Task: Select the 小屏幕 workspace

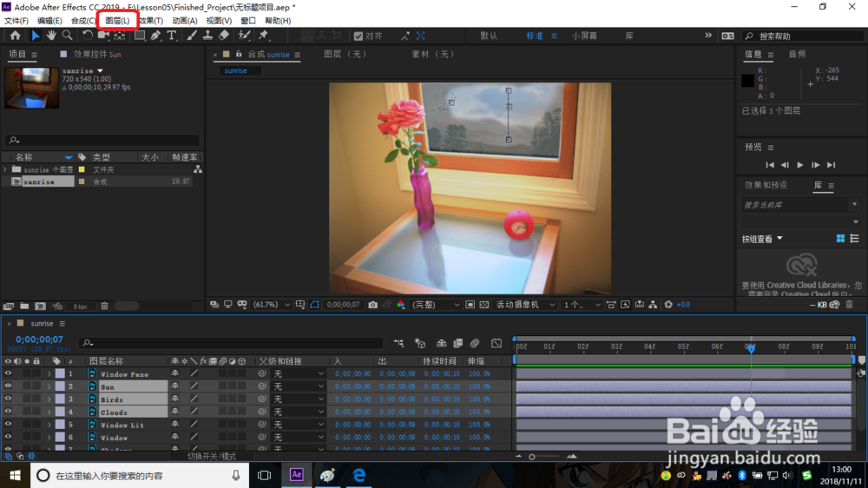Action: pos(584,36)
